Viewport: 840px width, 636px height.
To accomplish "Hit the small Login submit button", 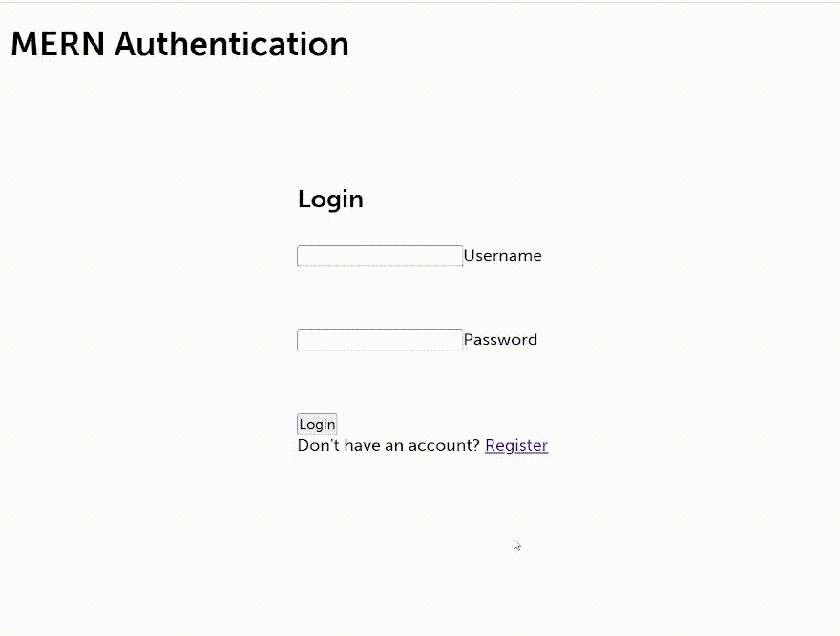I will 317,425.
